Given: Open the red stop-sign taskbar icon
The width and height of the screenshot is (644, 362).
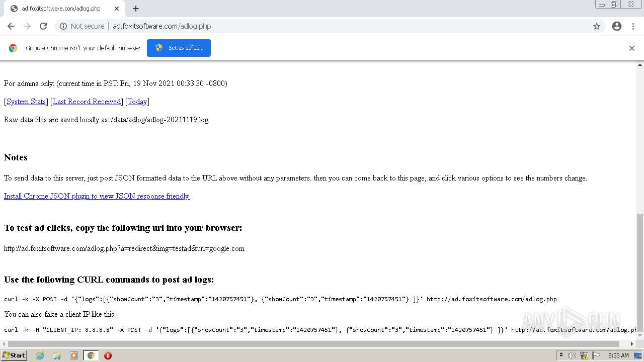Looking at the screenshot, I should tap(108, 355).
